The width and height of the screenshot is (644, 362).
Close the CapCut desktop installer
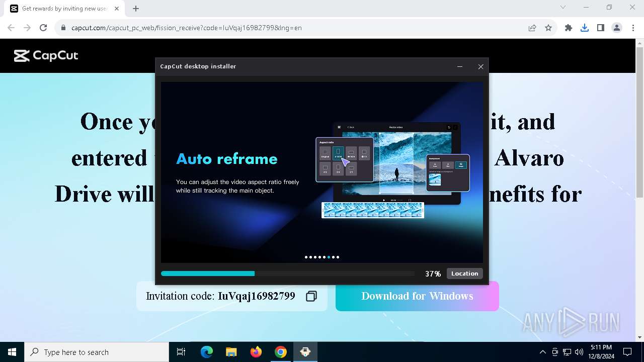pyautogui.click(x=480, y=66)
